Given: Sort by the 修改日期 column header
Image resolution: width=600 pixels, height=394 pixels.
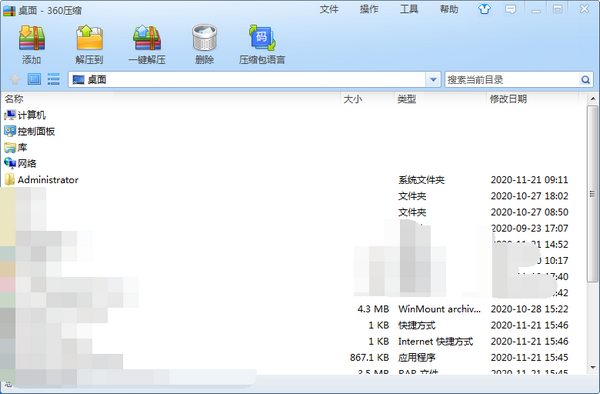Looking at the screenshot, I should coord(508,99).
